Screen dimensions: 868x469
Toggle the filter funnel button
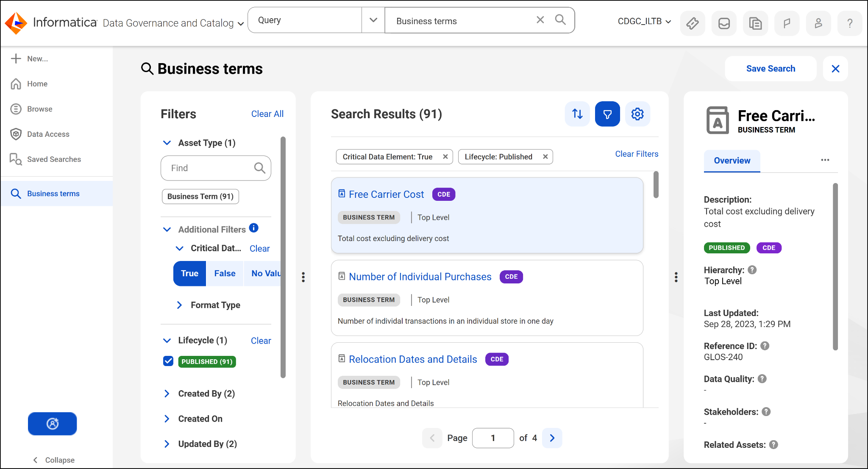point(607,114)
